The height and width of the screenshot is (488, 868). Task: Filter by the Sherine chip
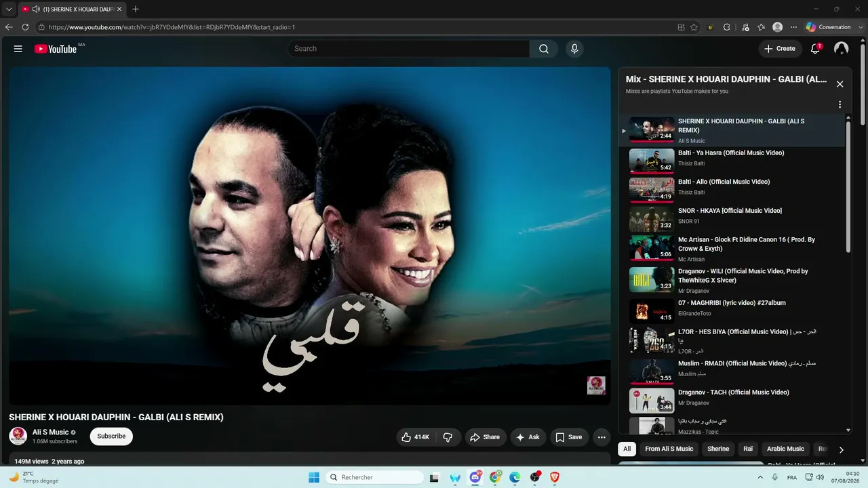pyautogui.click(x=718, y=449)
